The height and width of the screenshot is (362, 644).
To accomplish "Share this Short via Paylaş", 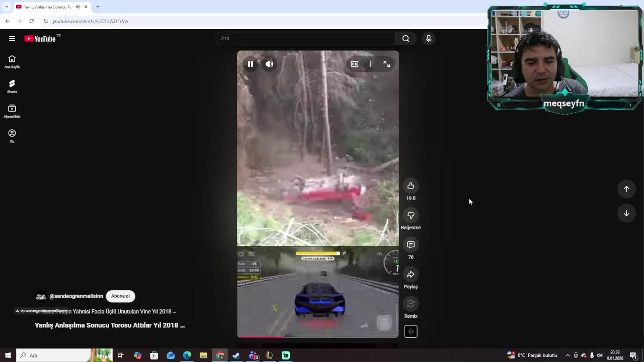I will tap(411, 275).
